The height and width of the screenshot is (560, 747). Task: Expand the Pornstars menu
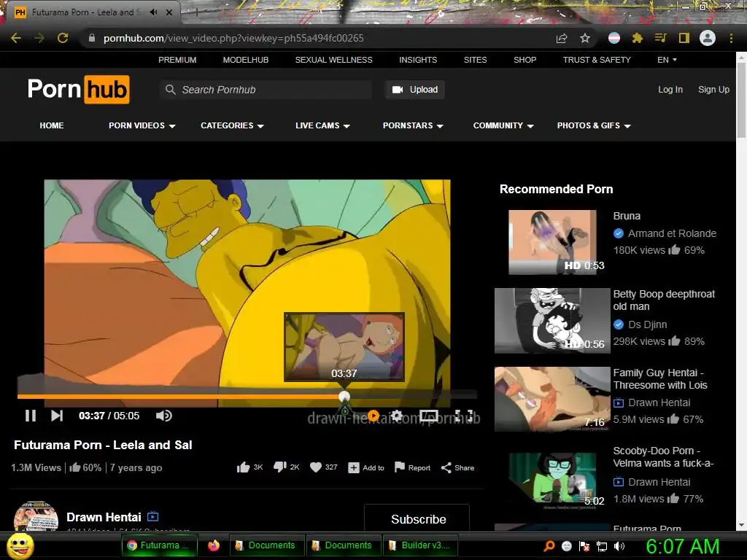tap(413, 125)
